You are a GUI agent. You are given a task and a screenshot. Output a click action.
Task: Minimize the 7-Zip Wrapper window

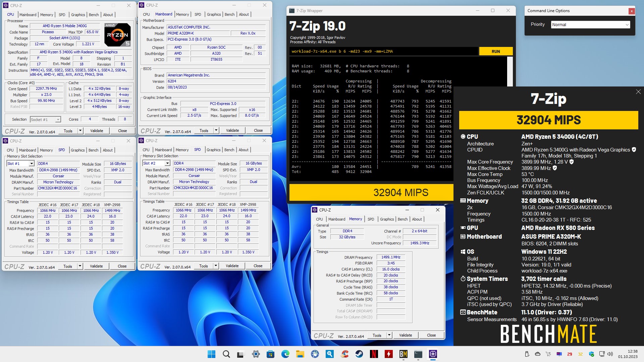477,11
